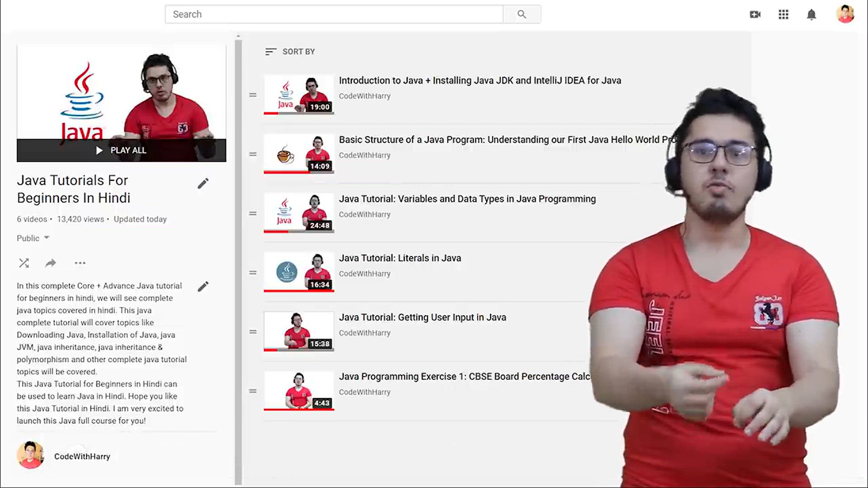The height and width of the screenshot is (488, 868).
Task: Open the YouTube apps grid icon
Action: 783,14
